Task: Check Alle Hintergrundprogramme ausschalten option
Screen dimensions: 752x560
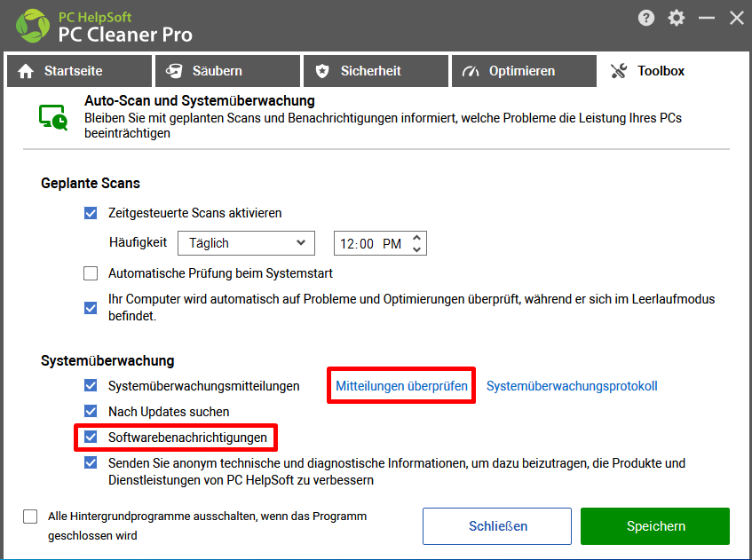Action: coord(30,517)
